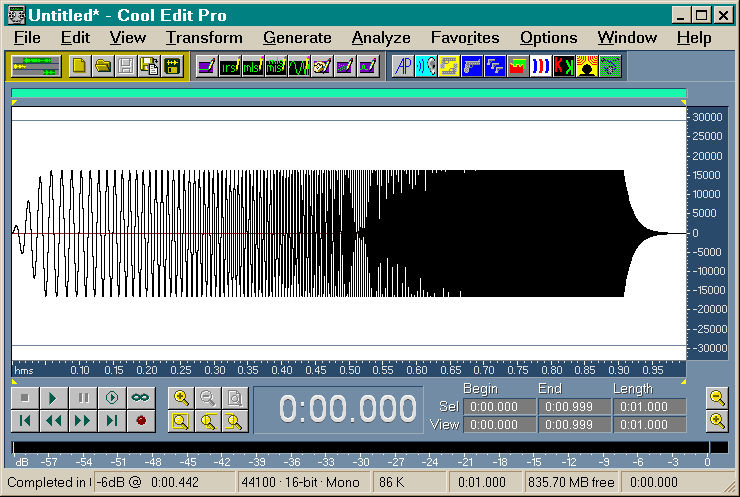Open the Help menu
This screenshot has width=740, height=497.
click(694, 38)
